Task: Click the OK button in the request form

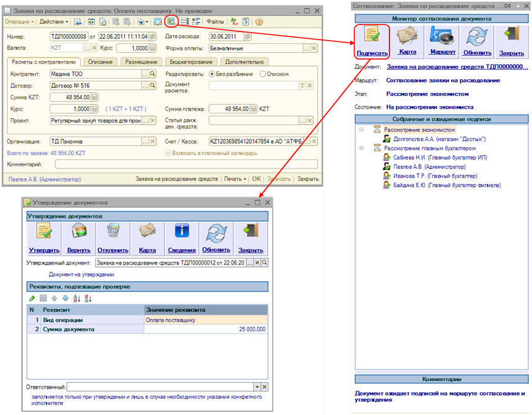Action: [256, 179]
